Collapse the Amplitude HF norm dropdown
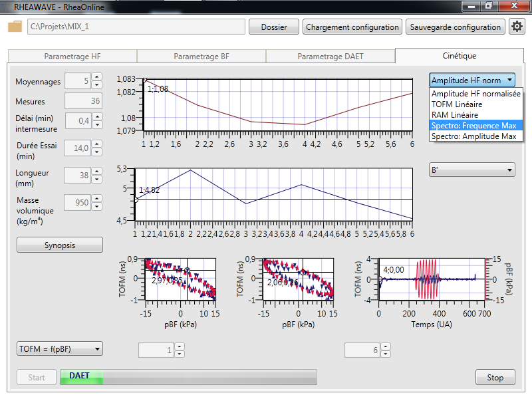The width and height of the screenshot is (532, 399). coord(472,80)
